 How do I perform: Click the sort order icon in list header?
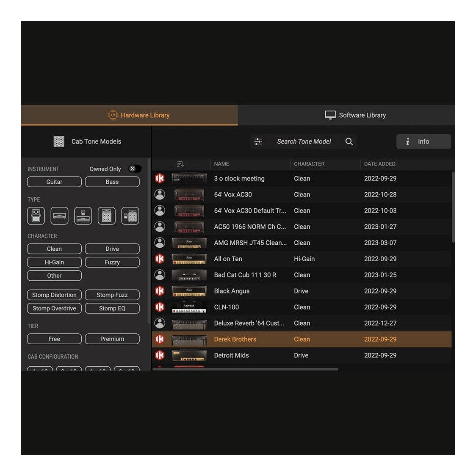pyautogui.click(x=180, y=164)
